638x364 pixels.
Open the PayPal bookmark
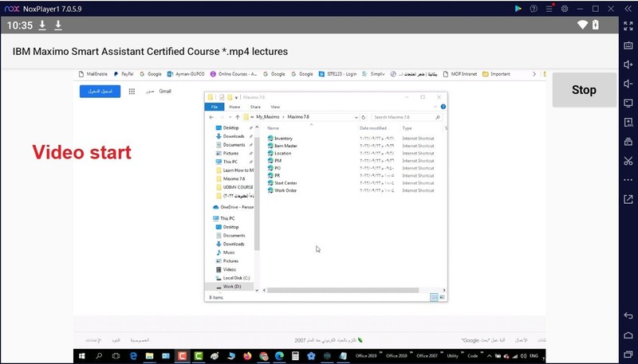click(x=124, y=74)
